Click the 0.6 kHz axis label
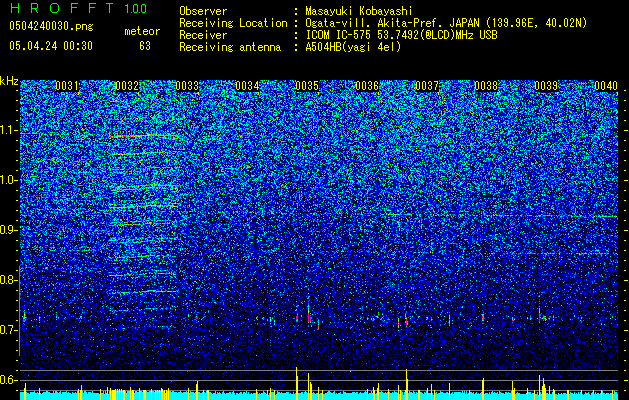This screenshot has height=400, width=629. click(8, 380)
